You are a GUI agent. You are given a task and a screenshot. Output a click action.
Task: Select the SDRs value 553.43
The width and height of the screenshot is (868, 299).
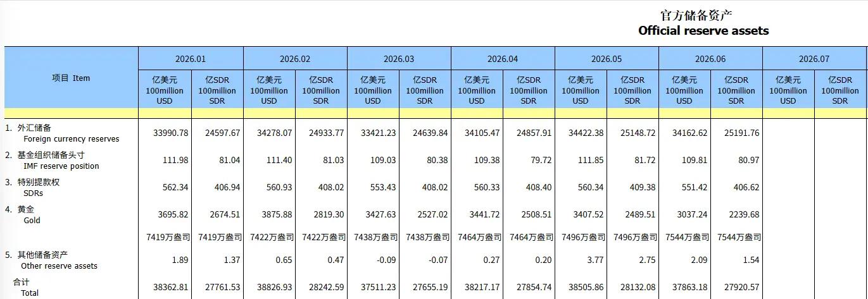383,187
